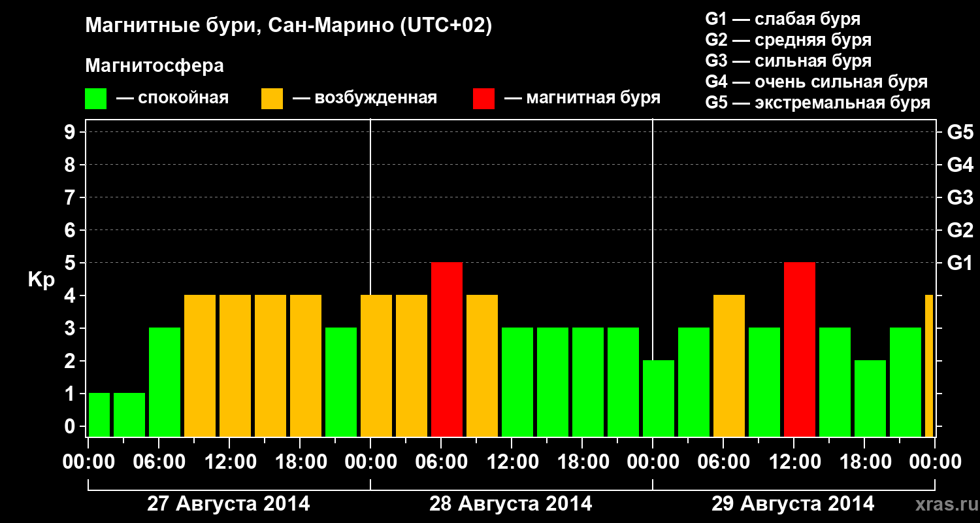
Task: Select the red Kp 5 bar on 28 August
Action: (x=447, y=350)
